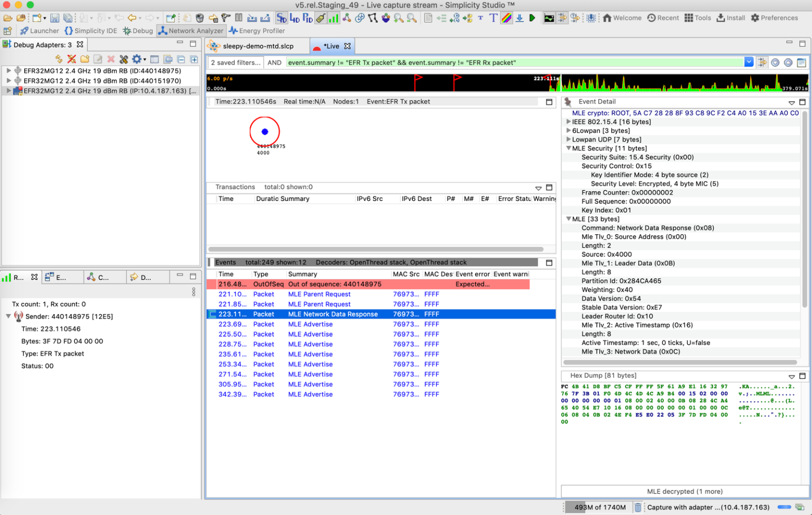Viewport: 812px width, 515px height.
Task: Open the saved filters list
Action: (235, 63)
